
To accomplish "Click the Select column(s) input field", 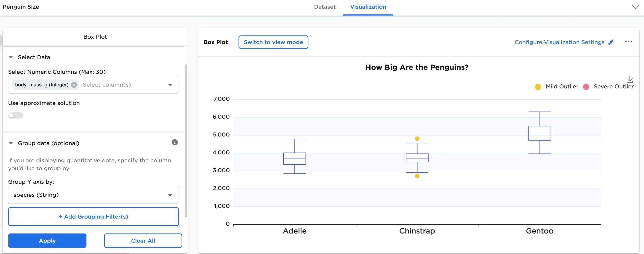I will pyautogui.click(x=123, y=85).
